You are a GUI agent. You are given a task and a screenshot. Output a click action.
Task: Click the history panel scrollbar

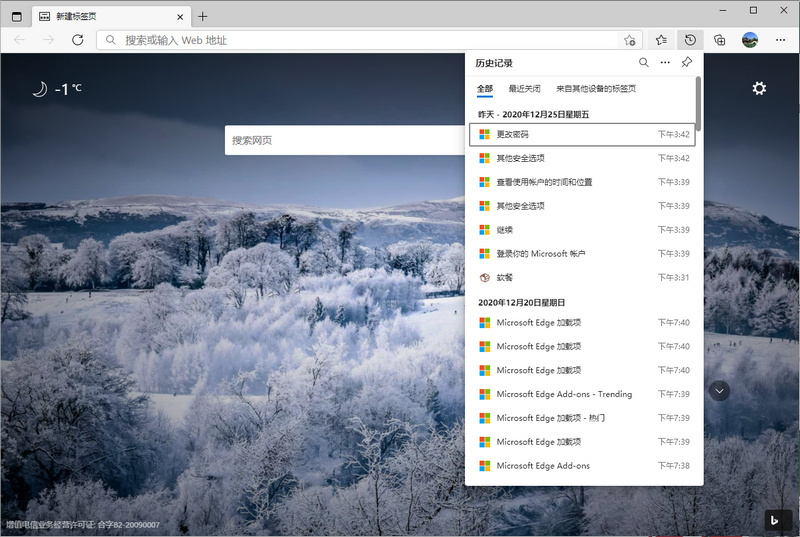(698, 105)
